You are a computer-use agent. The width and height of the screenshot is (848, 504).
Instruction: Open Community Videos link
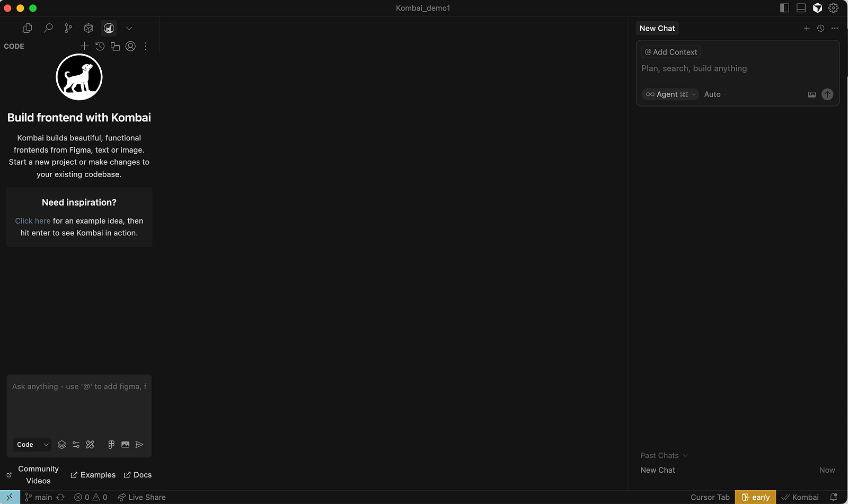tap(33, 475)
